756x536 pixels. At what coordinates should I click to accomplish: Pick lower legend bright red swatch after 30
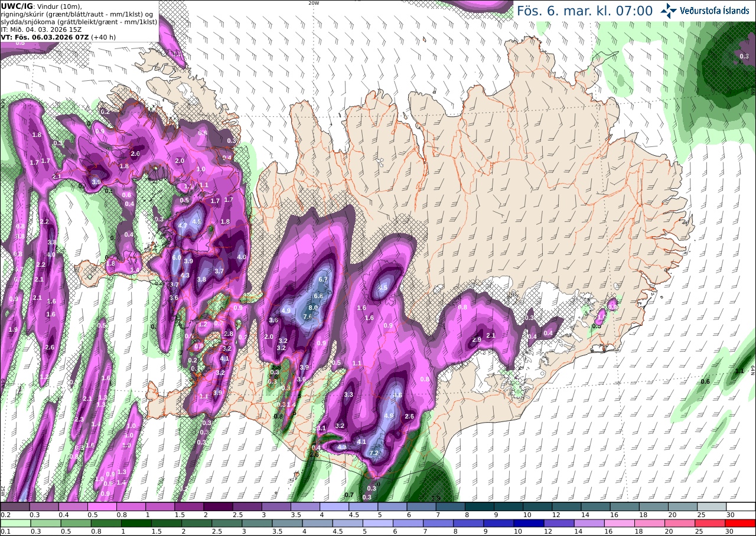click(x=741, y=523)
